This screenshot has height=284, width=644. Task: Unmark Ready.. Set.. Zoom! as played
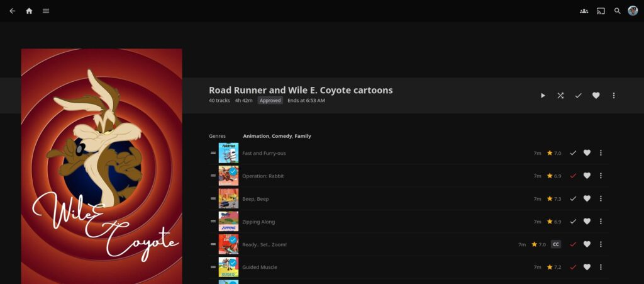tap(573, 244)
